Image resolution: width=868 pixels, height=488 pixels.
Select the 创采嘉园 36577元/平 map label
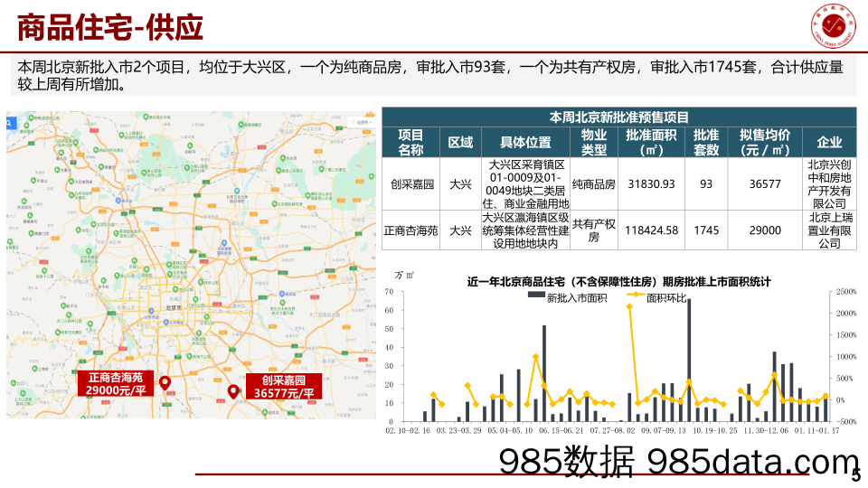(284, 387)
